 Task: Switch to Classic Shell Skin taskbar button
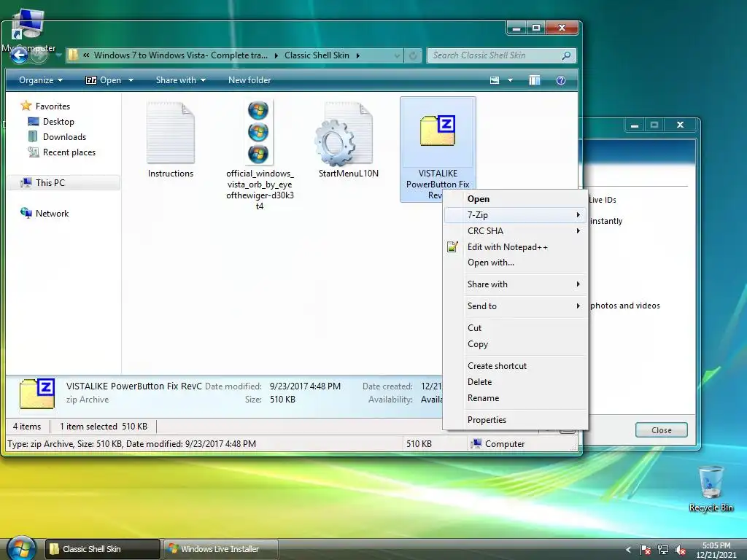point(102,549)
